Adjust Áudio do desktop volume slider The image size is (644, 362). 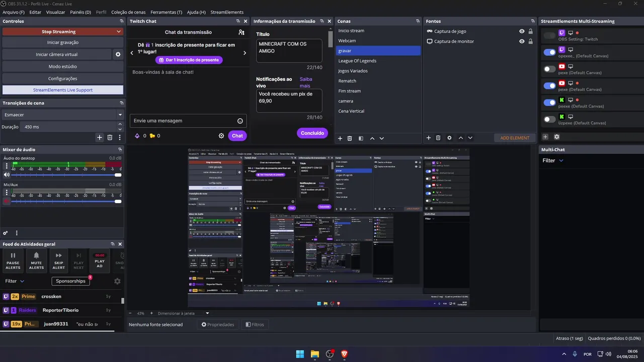(67, 175)
